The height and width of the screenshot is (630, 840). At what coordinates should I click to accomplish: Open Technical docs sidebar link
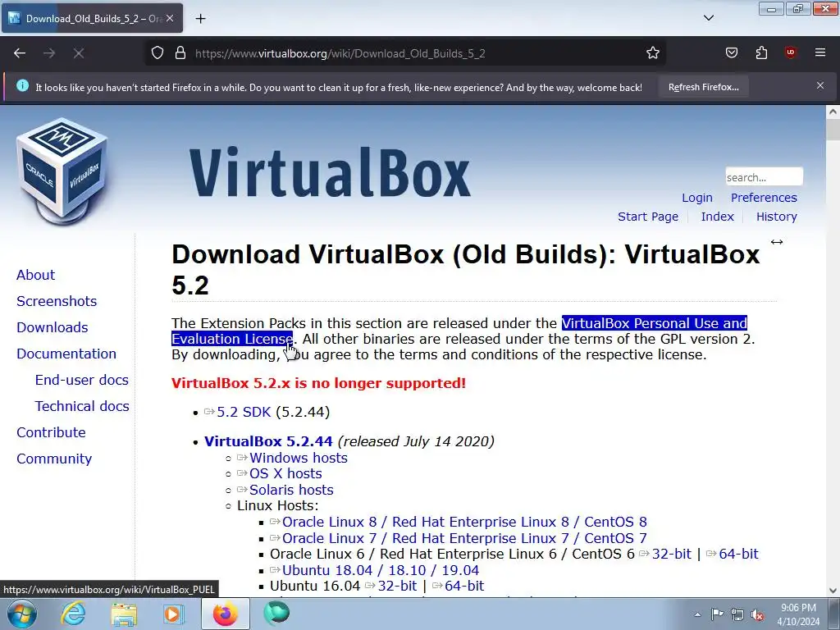pos(82,406)
